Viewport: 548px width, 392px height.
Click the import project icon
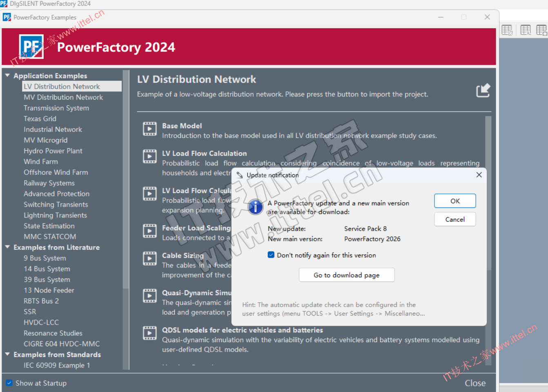coord(483,90)
